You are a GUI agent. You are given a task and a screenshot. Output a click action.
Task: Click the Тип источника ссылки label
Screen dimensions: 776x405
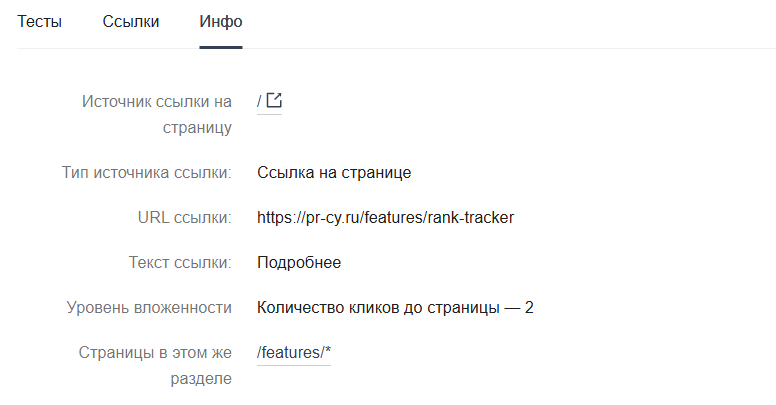146,172
